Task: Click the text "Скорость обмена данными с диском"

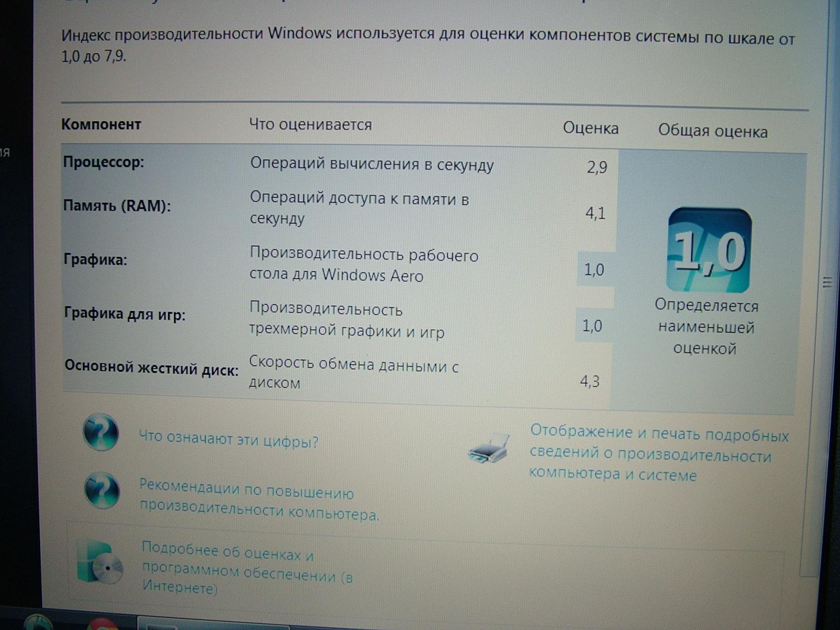Action: 353,372
